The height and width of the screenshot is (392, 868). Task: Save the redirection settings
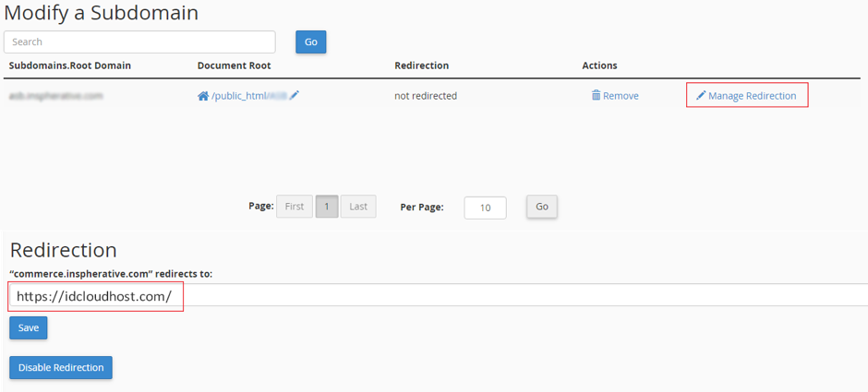tap(29, 327)
